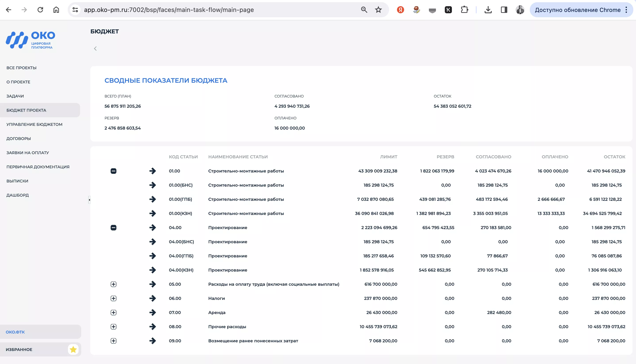Open the ОКО.ФТК link
Image resolution: width=636 pixels, height=364 pixels.
(15, 332)
